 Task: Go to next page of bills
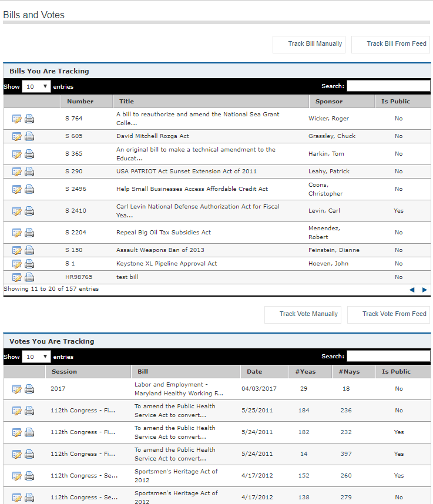click(424, 290)
